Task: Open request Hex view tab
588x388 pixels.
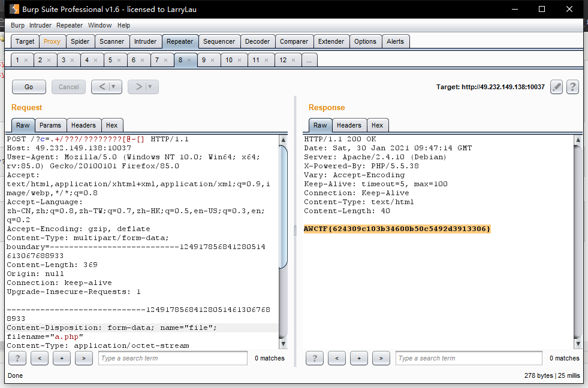Action: pyautogui.click(x=111, y=125)
